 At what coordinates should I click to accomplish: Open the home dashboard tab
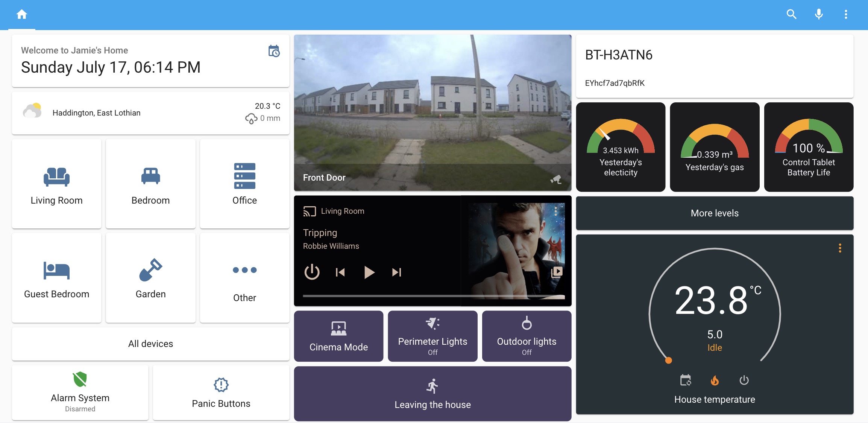click(x=22, y=14)
